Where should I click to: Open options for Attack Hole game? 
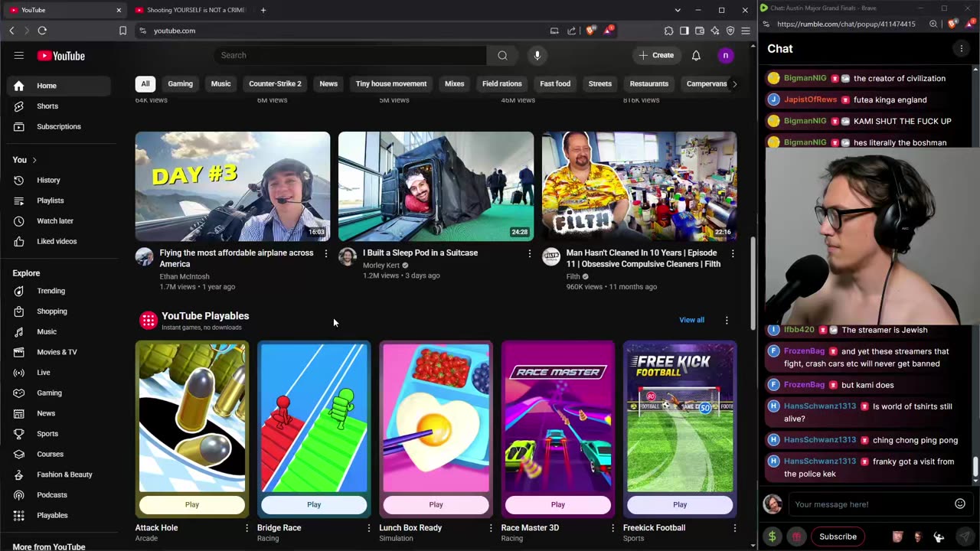(247, 528)
